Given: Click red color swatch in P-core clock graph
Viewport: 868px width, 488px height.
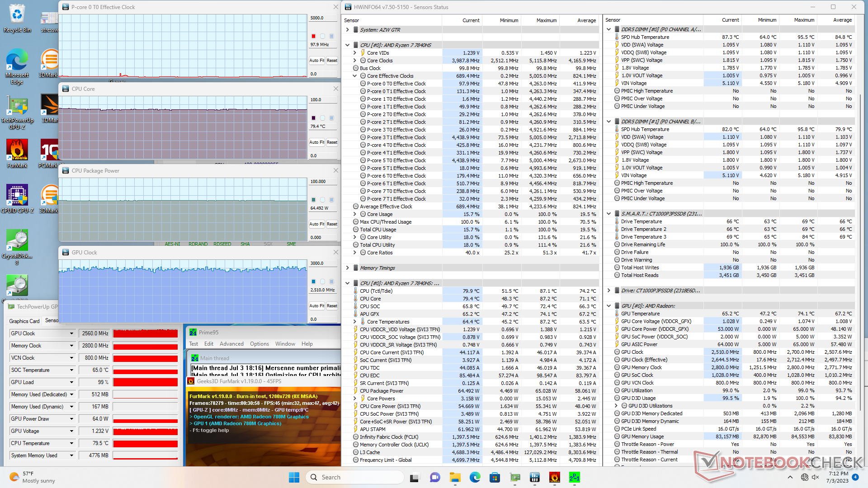Looking at the screenshot, I should coord(313,36).
